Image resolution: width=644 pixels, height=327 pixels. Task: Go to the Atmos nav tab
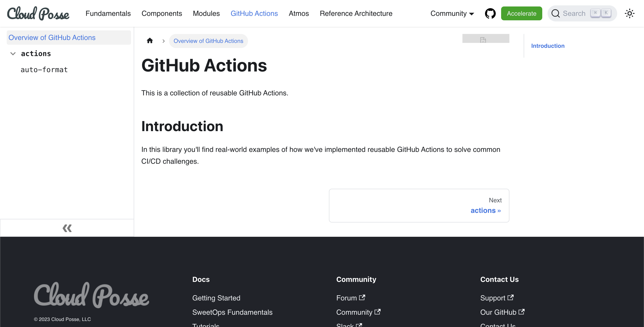[x=299, y=13]
